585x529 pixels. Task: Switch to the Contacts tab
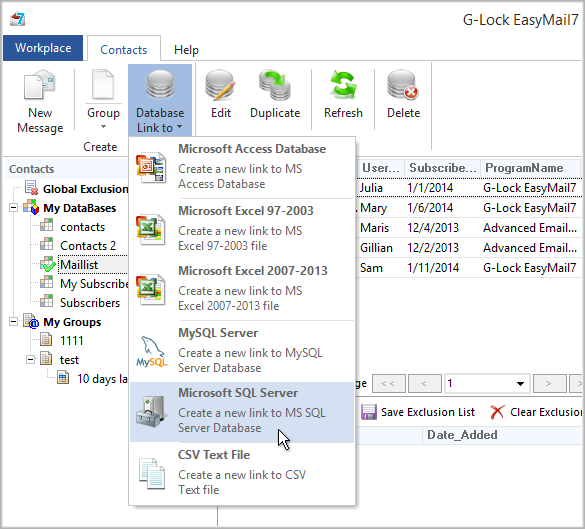(124, 49)
